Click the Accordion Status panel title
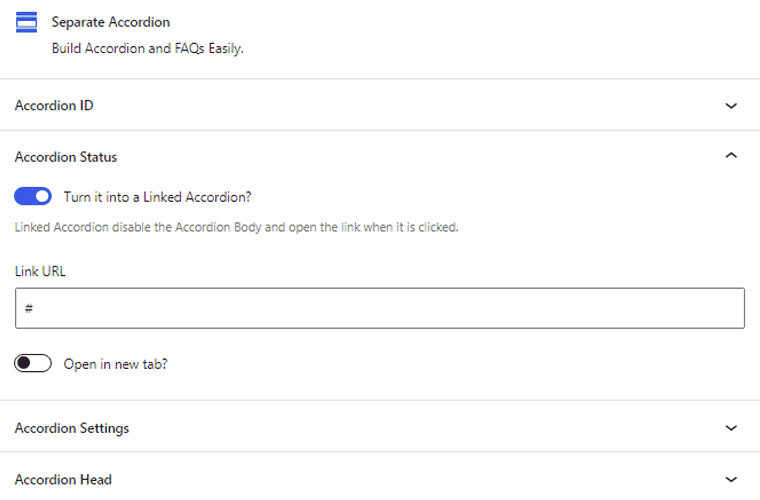 (x=66, y=157)
